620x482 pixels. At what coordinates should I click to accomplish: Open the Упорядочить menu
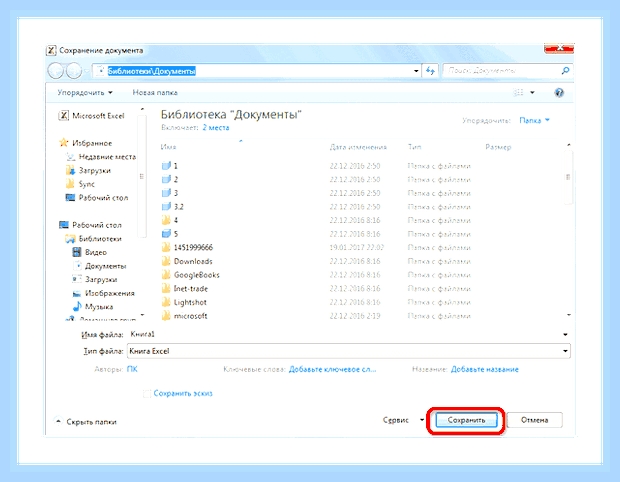85,93
